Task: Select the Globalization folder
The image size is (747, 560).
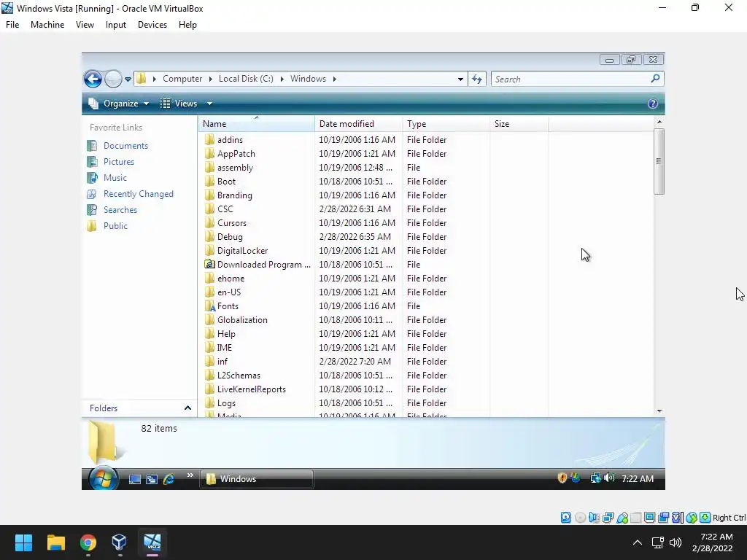Action: click(242, 320)
